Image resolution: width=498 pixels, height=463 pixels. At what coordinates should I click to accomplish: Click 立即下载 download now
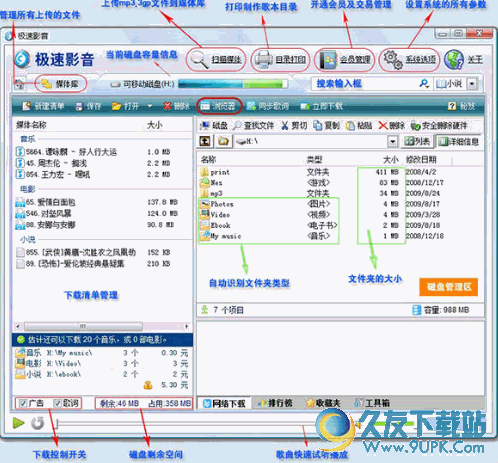322,106
